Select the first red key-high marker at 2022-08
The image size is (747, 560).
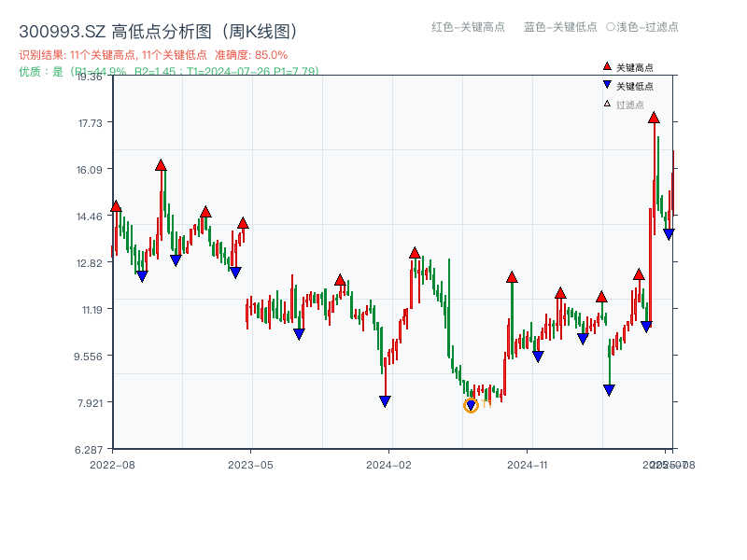pyautogui.click(x=116, y=206)
